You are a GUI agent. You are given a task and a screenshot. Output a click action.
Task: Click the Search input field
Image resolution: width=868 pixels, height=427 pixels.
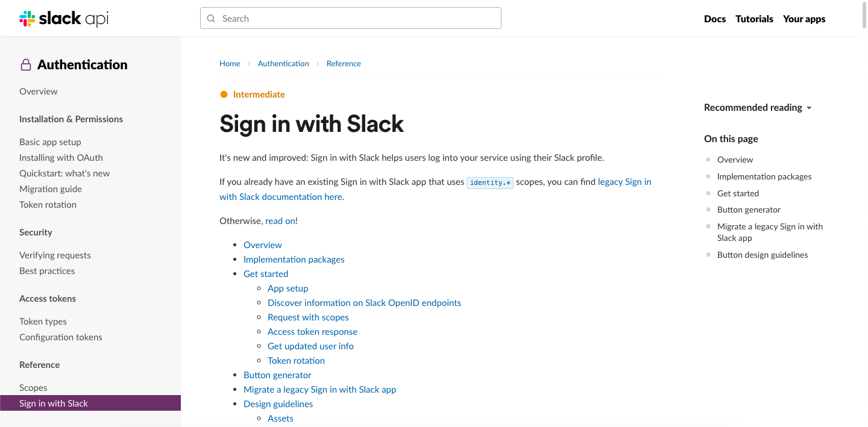click(356, 19)
